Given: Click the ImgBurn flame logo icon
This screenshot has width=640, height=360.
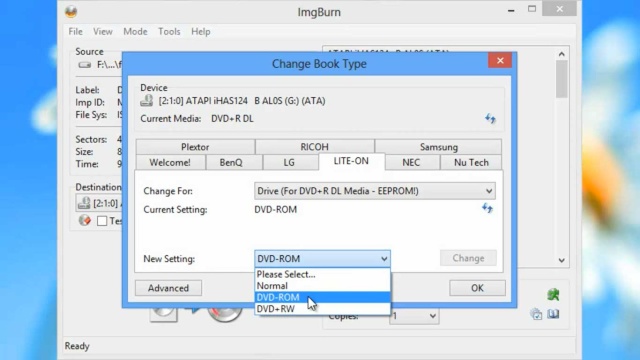Looking at the screenshot, I should pos(71,11).
